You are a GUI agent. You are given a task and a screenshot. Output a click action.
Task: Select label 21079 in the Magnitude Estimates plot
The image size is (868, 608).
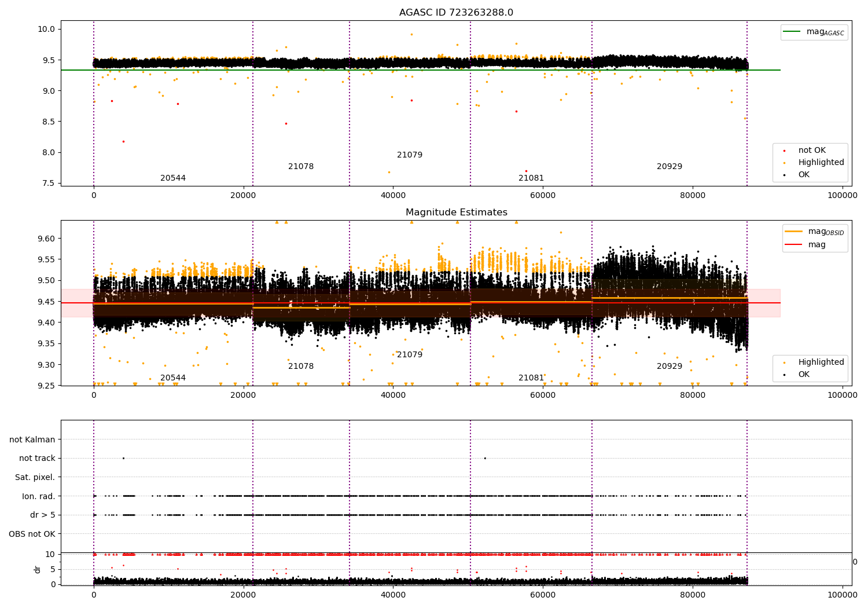410,354
